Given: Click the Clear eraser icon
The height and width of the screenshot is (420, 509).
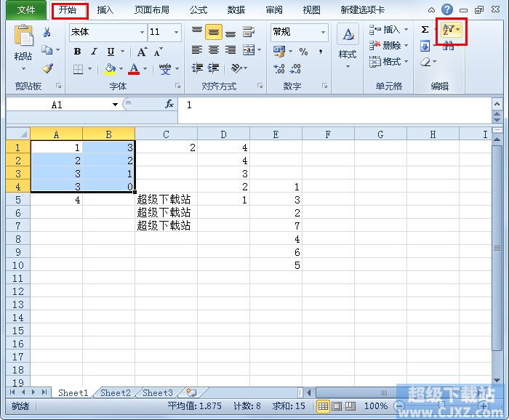Looking at the screenshot, I should point(425,62).
